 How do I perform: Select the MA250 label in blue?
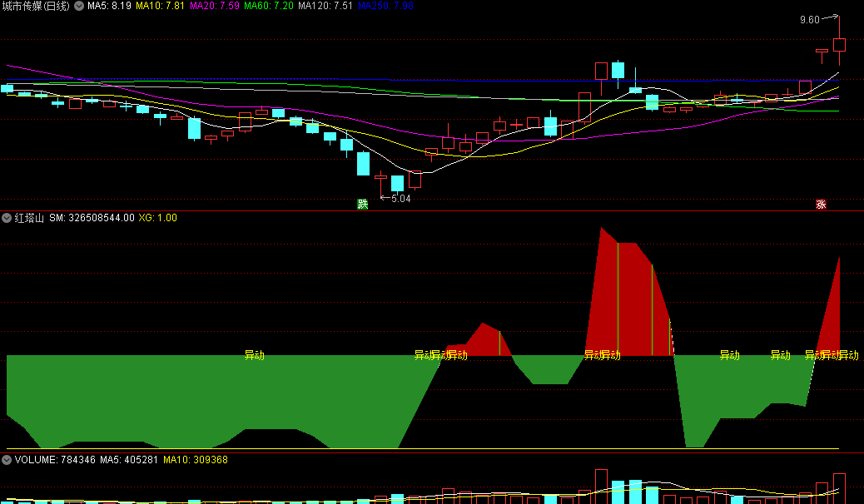(x=385, y=6)
